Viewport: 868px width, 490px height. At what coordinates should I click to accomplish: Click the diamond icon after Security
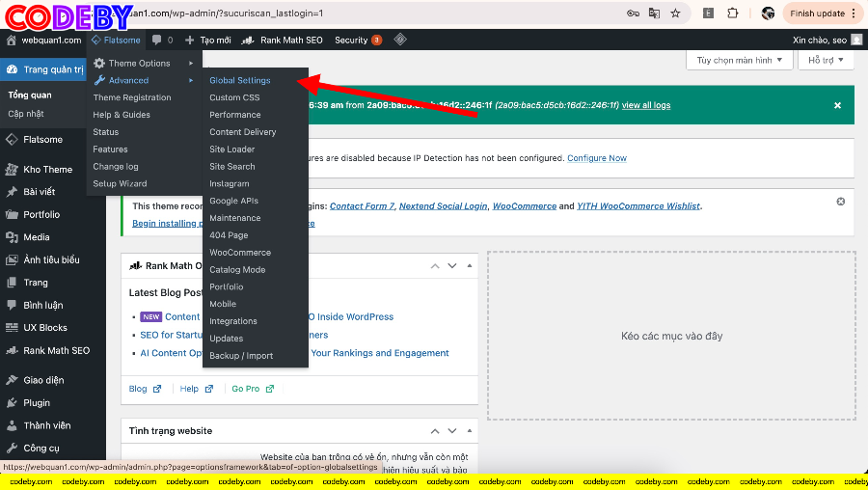400,40
